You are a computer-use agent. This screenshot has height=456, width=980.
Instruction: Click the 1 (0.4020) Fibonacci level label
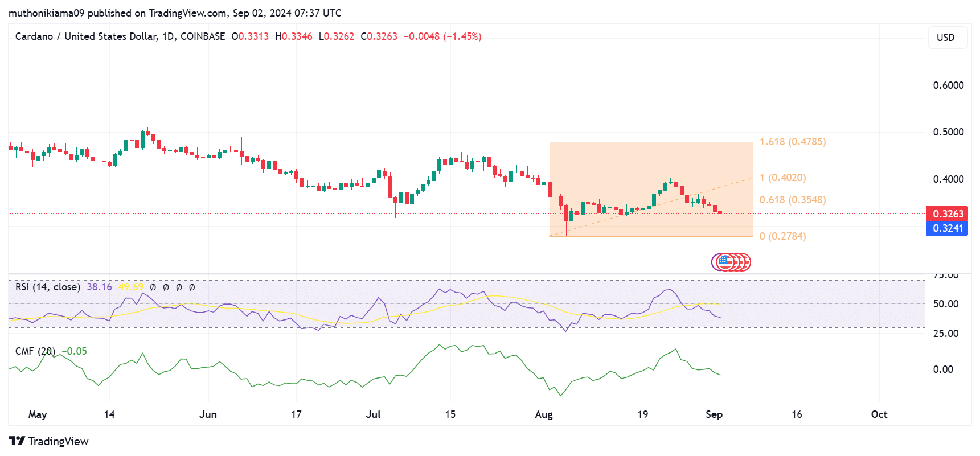782,178
